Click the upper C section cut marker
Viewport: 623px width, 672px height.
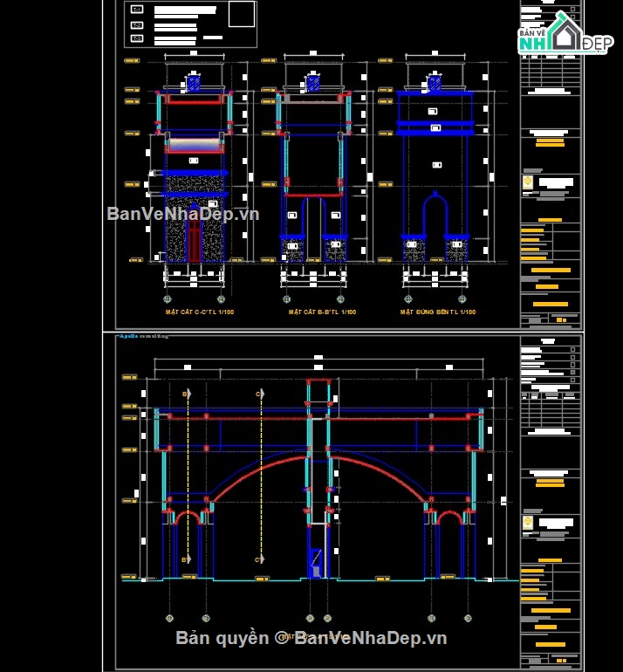pos(260,394)
